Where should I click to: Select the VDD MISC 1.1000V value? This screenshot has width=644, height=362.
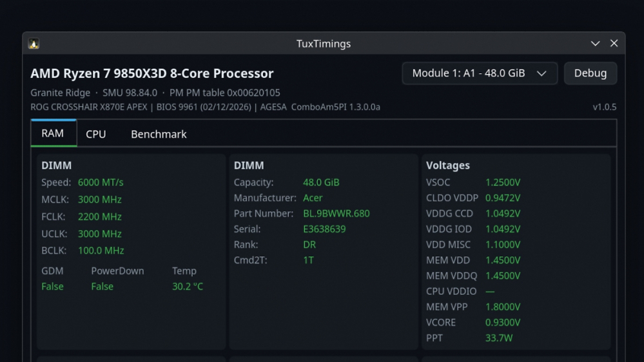click(x=503, y=245)
